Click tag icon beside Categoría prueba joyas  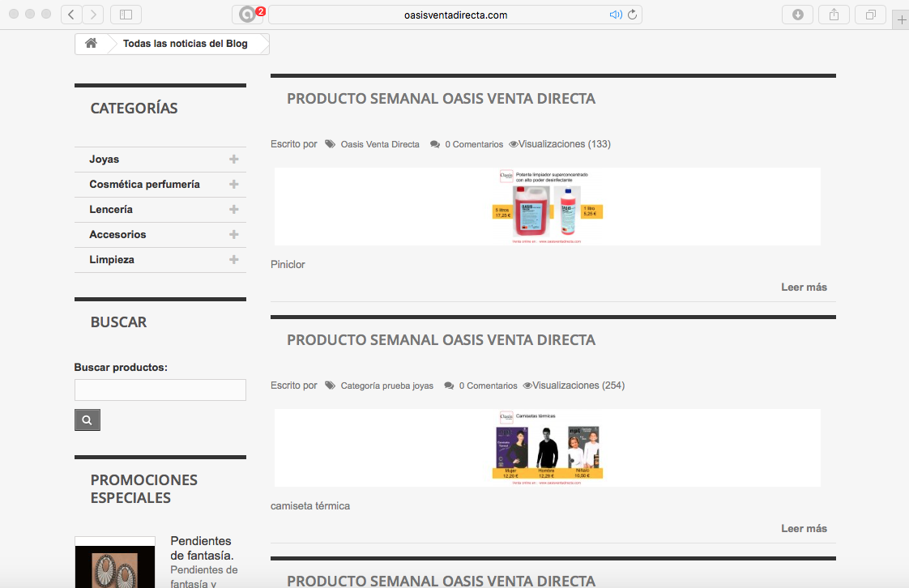tap(330, 386)
